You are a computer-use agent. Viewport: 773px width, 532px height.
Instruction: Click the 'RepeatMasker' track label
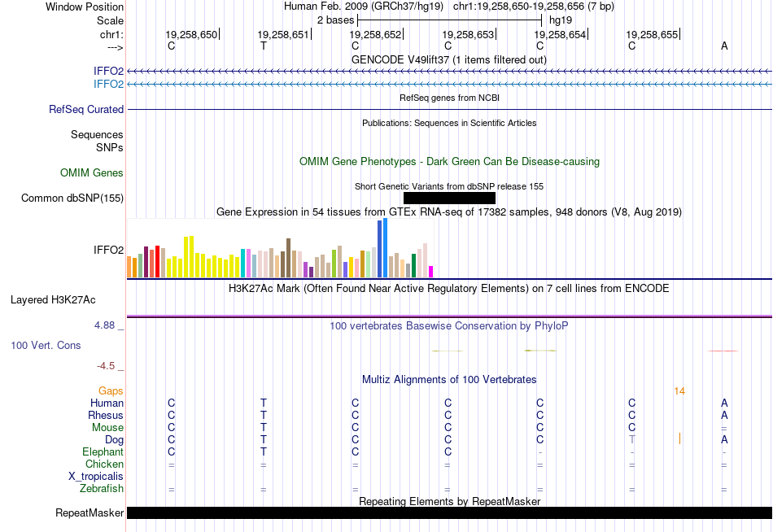pos(90,512)
